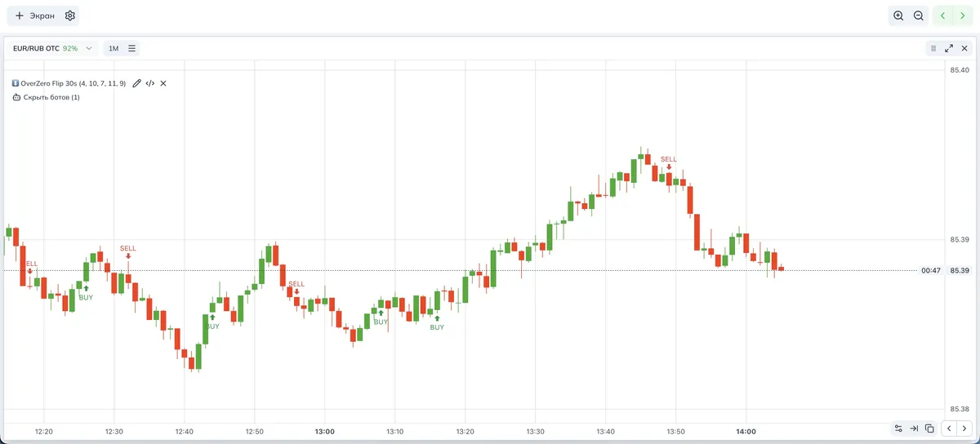Open the EUR/RUB OTC asset dropdown
Image resolution: width=980 pixels, height=444 pixels.
[x=53, y=48]
